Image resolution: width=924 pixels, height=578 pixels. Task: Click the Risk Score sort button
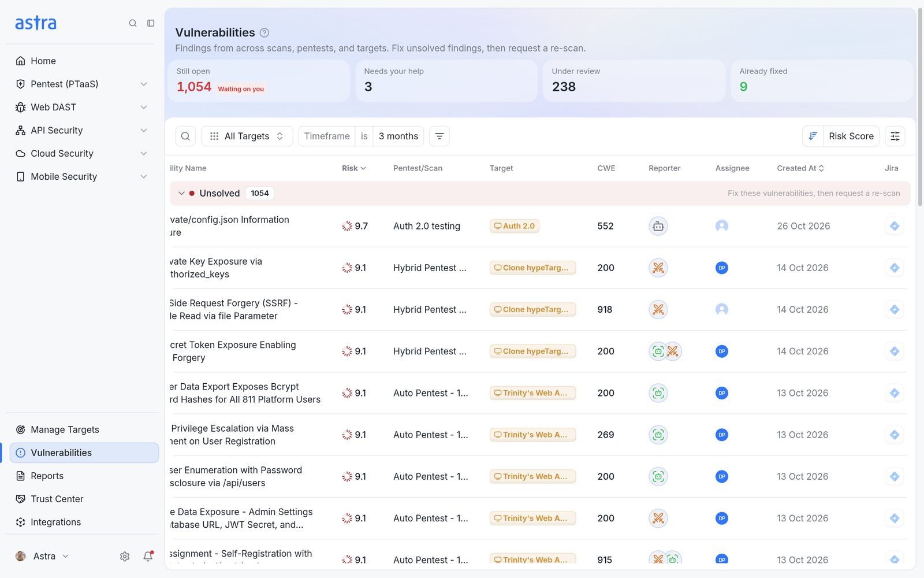click(x=851, y=136)
